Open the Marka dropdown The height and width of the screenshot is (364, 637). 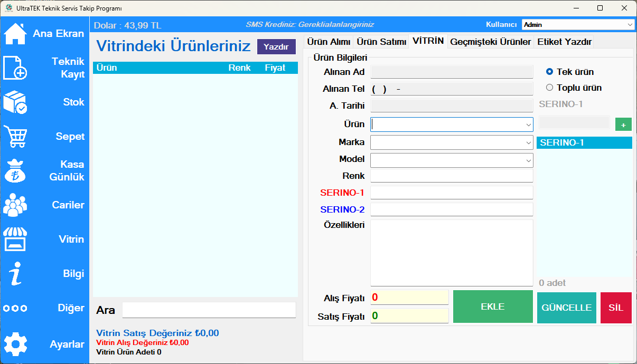(x=528, y=142)
